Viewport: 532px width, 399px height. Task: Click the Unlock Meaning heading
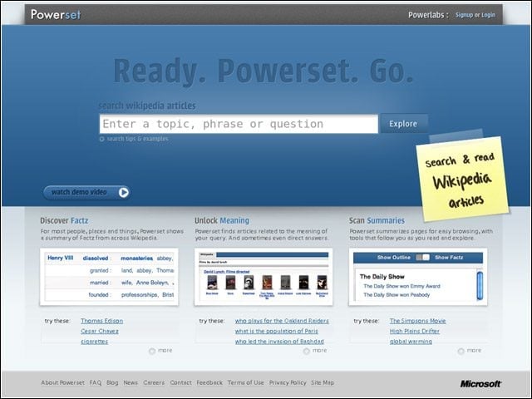[222, 220]
